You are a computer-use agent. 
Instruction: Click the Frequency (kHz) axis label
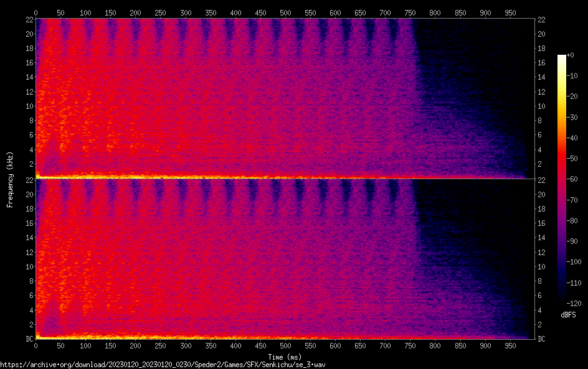click(x=10, y=179)
